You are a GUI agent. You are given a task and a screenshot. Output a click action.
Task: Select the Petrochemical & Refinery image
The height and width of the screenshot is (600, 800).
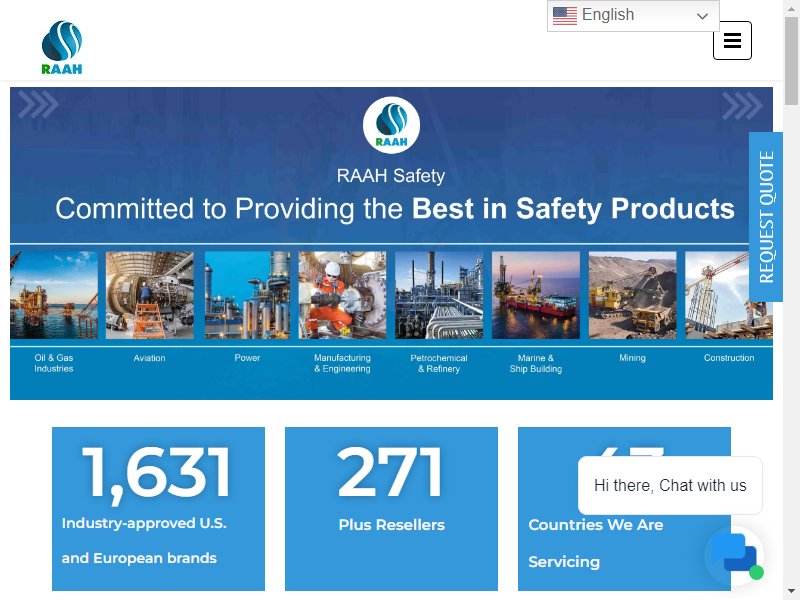point(439,295)
